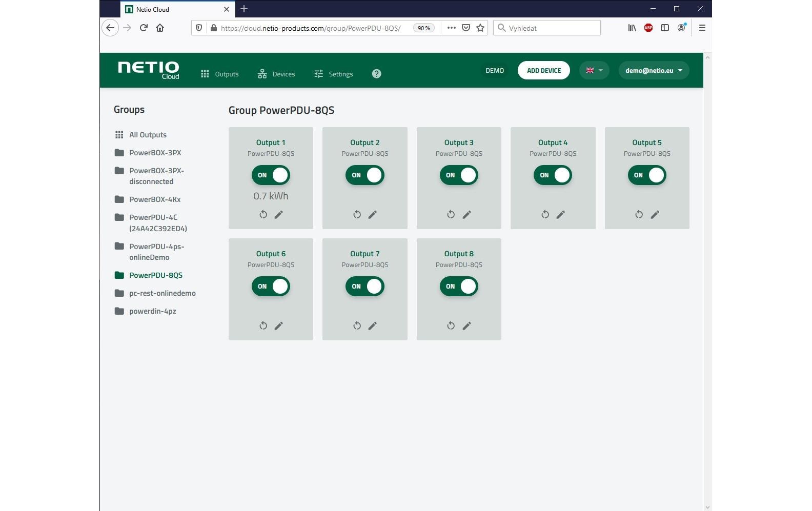The image size is (812, 511).
Task: Click the Vyhledat search field
Action: coord(547,28)
